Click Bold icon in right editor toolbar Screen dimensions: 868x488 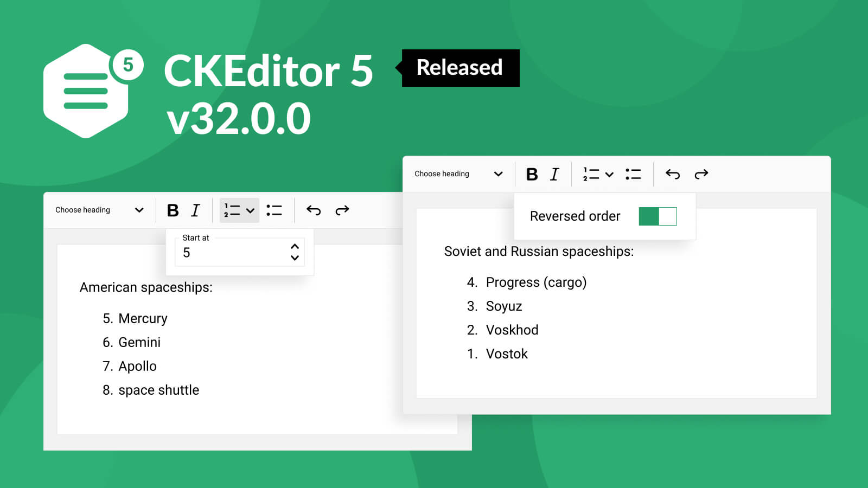[x=532, y=174]
